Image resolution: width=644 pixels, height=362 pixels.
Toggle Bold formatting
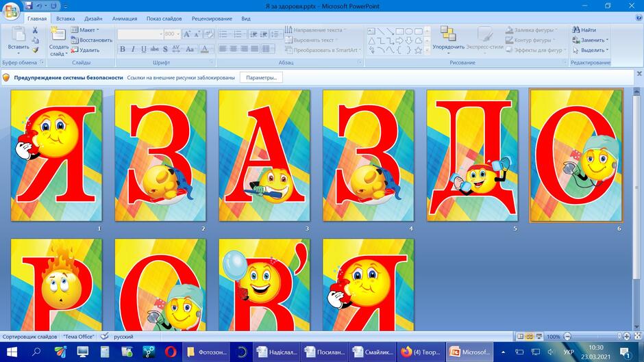(123, 49)
